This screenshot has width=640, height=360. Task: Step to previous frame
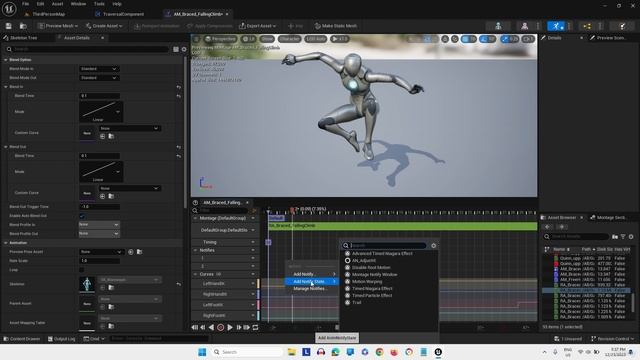tap(203, 327)
